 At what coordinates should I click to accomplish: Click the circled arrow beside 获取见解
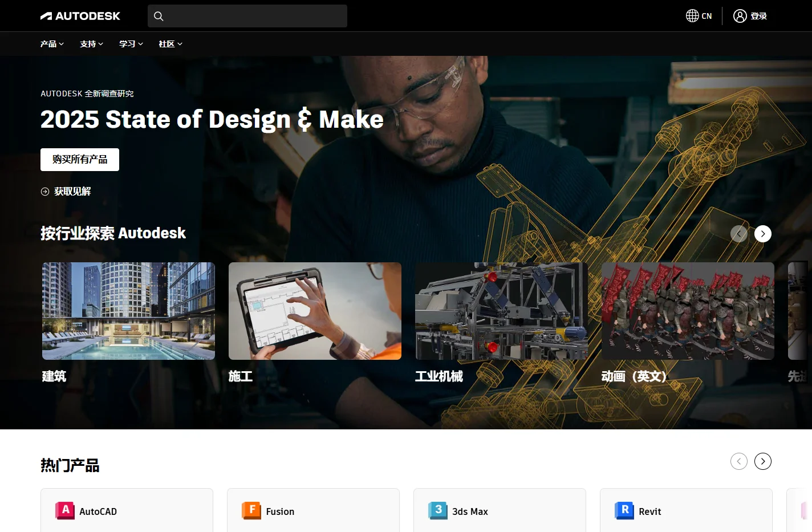(x=45, y=192)
